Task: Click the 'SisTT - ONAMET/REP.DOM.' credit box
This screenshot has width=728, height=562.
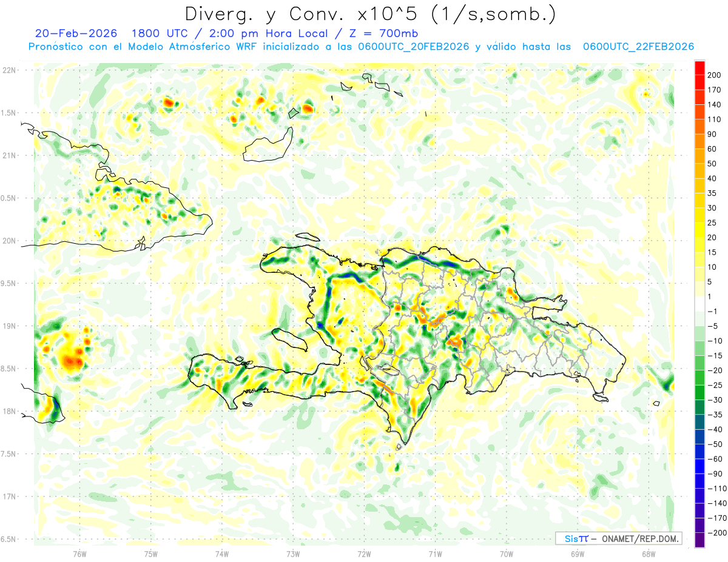Action: 619,538
